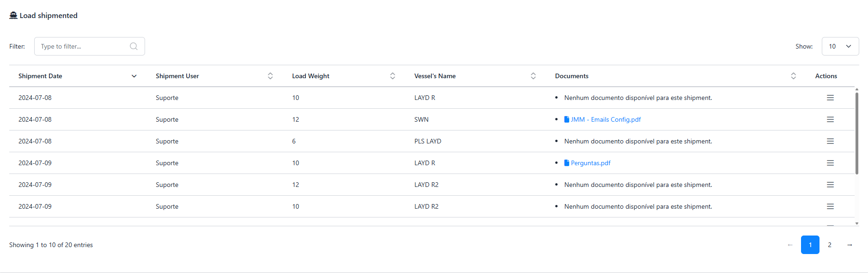Viewport: 868px width, 273px height.
Task: Open the JMM - Emails Config.pdf link
Action: 606,119
